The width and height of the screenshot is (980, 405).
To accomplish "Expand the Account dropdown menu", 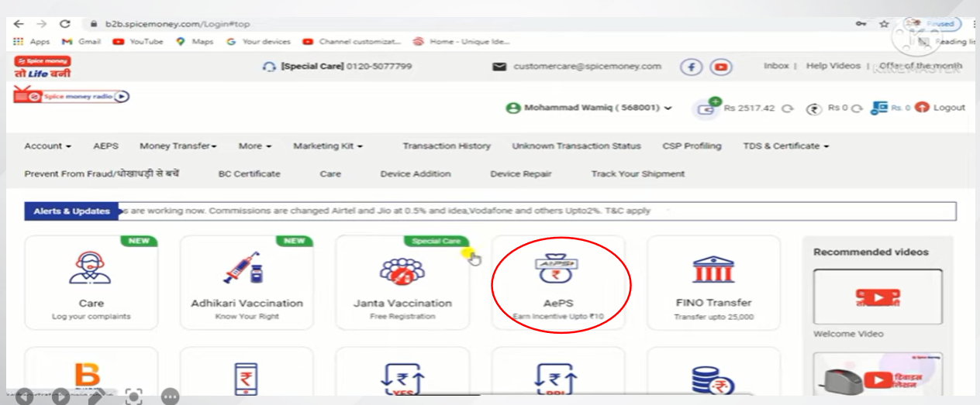I will pyautogui.click(x=48, y=146).
